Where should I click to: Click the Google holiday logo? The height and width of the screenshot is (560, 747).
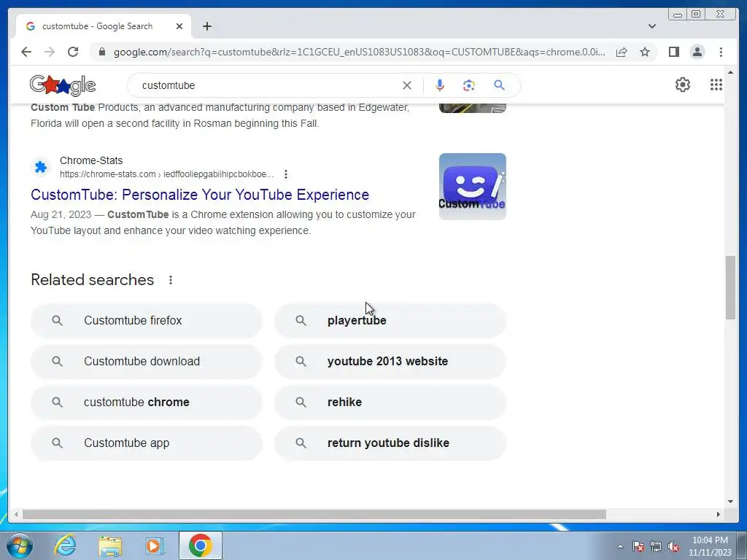pyautogui.click(x=63, y=85)
